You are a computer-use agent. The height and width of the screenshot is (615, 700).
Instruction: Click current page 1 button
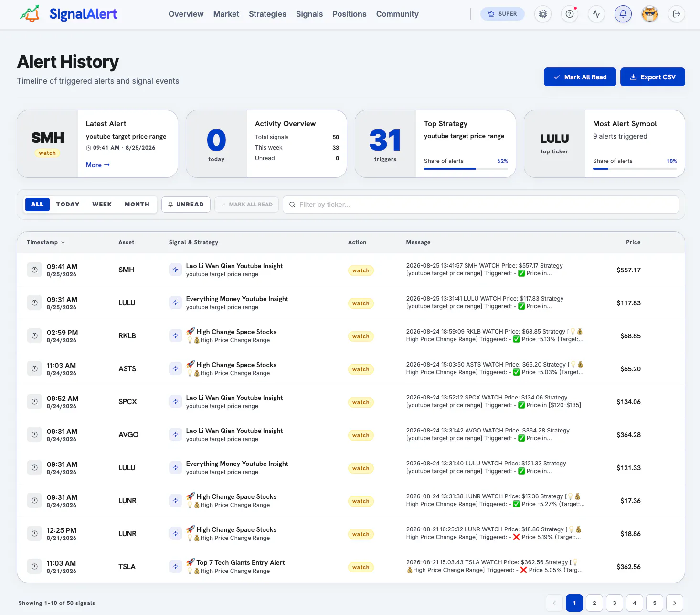(x=574, y=603)
